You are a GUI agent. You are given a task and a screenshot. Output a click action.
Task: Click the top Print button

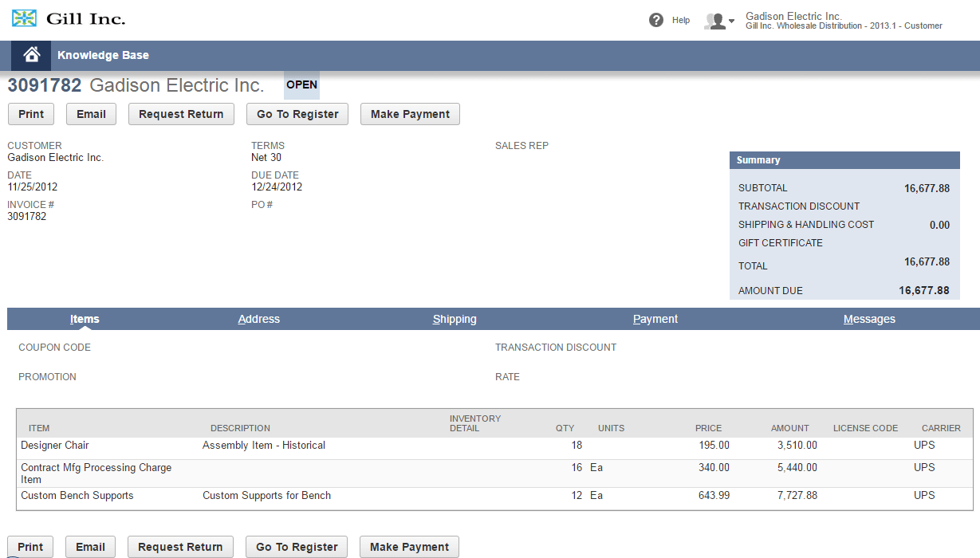point(30,114)
